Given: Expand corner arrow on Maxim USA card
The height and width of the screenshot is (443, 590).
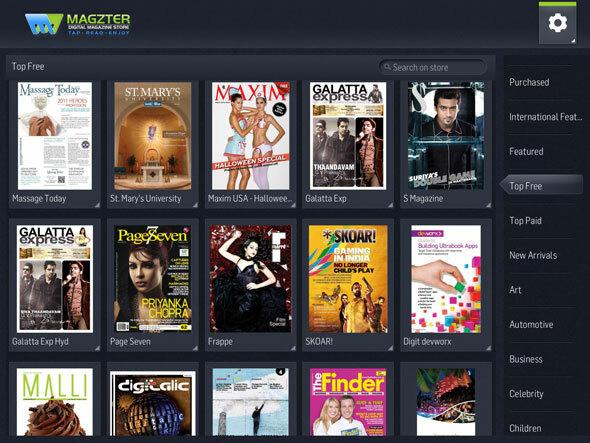Looking at the screenshot, I should [293, 205].
